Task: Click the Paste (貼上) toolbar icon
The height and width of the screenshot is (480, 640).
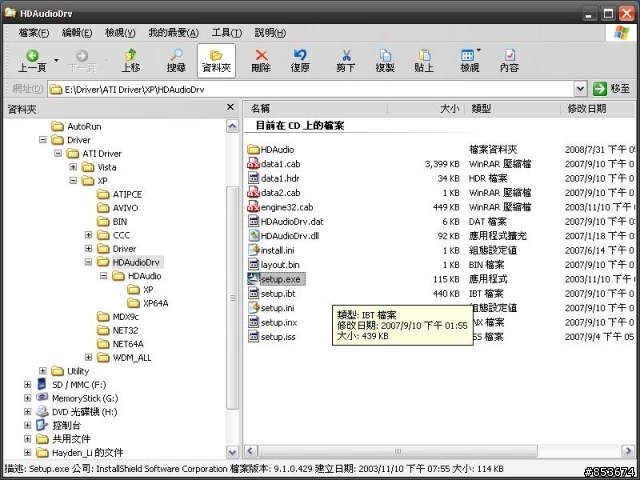Action: pos(424,61)
